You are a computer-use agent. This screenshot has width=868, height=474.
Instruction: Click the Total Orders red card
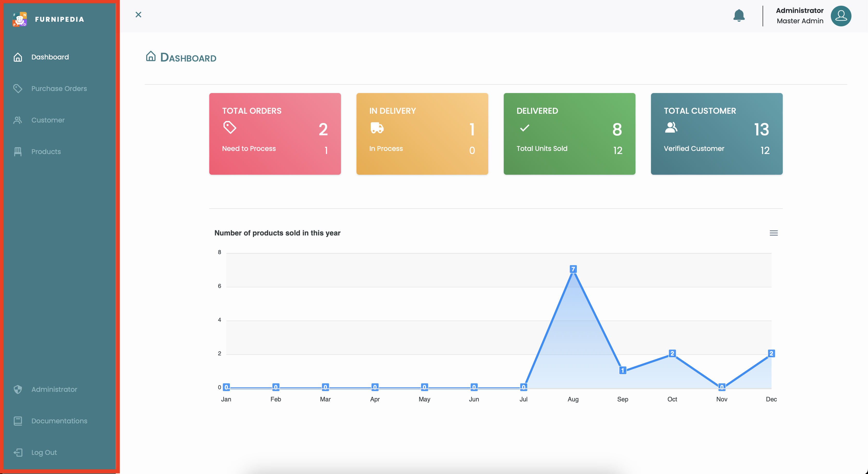tap(275, 134)
